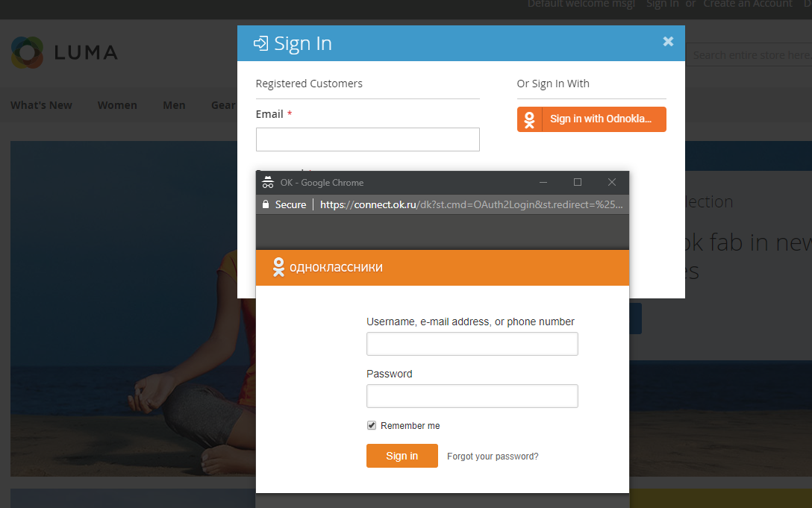Image resolution: width=812 pixels, height=508 pixels.
Task: Follow the Forgot your password link
Action: coord(493,457)
